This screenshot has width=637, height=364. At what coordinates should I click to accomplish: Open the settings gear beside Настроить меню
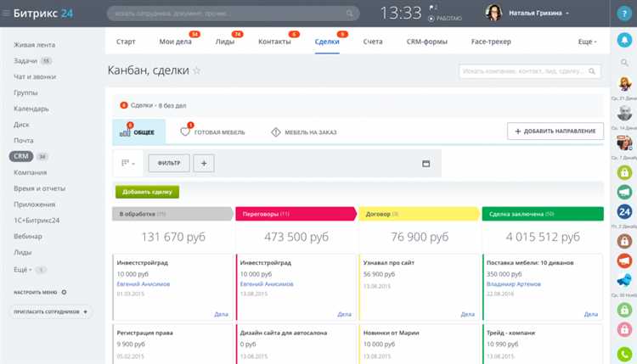(x=64, y=292)
